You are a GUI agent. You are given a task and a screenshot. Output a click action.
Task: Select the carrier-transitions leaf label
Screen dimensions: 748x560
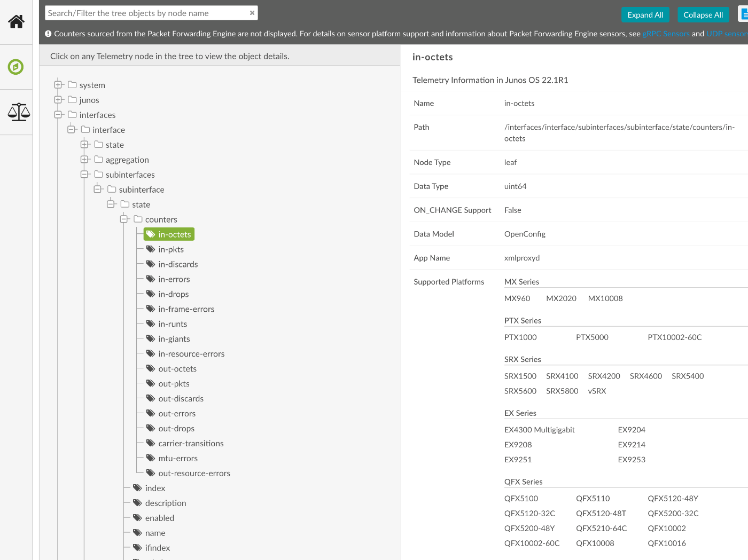point(191,444)
